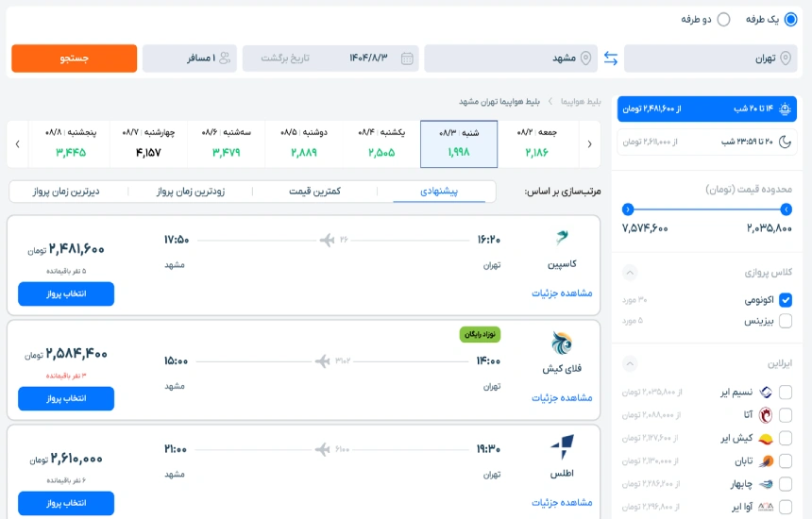Click the passengers icon in passenger field
This screenshot has height=519, width=812.
pos(225,58)
